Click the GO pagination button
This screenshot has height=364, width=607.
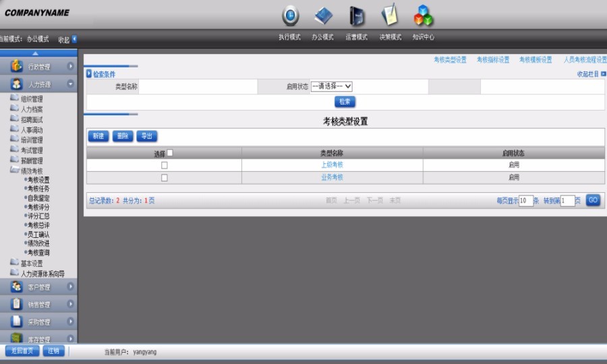click(593, 200)
